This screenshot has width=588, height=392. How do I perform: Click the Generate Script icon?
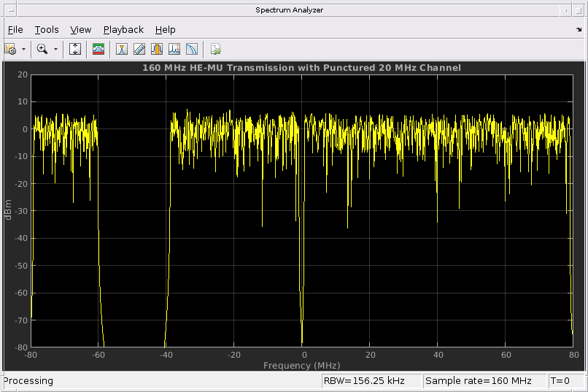point(215,49)
